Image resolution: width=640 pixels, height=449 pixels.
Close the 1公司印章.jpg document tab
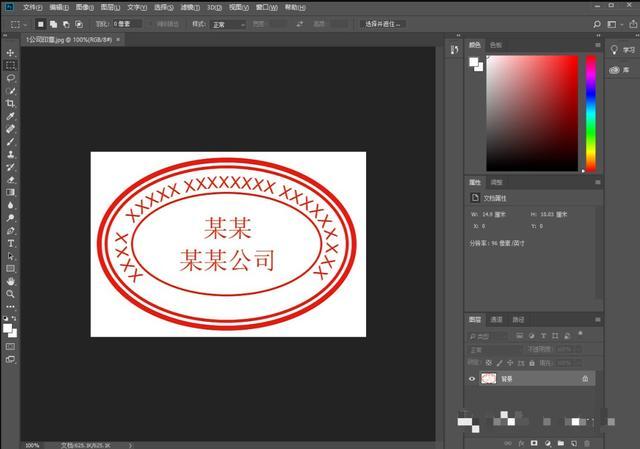pyautogui.click(x=118, y=40)
